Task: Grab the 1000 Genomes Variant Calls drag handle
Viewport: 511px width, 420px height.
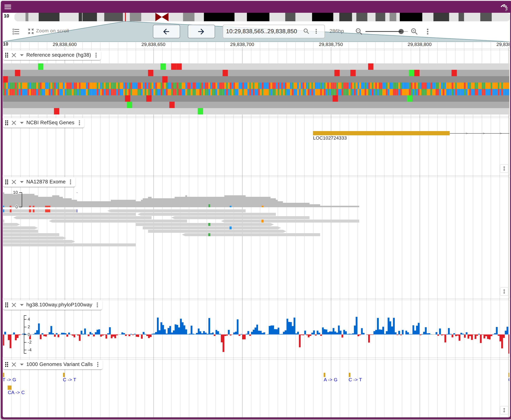Action: pyautogui.click(x=7, y=364)
